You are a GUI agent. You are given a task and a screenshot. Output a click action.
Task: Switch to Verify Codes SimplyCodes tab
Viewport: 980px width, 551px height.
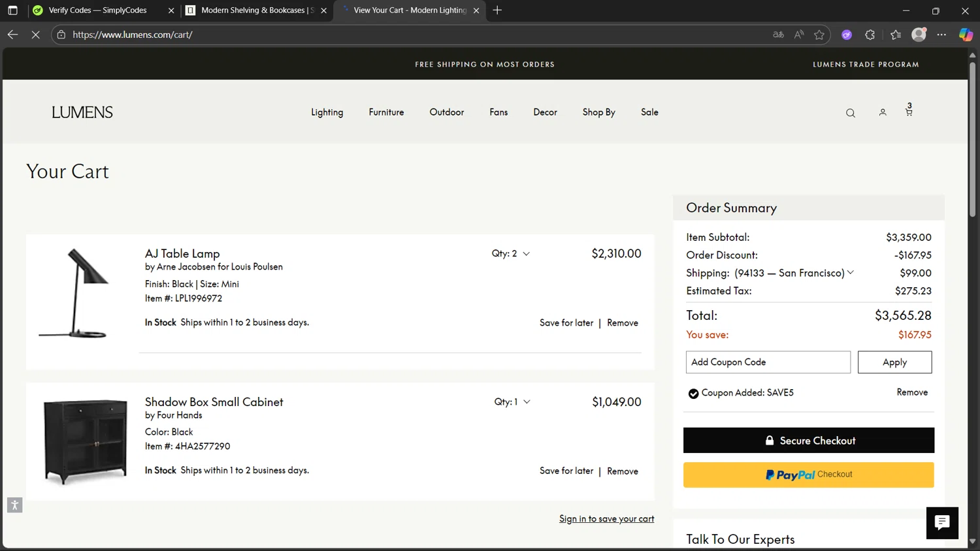[x=98, y=10]
